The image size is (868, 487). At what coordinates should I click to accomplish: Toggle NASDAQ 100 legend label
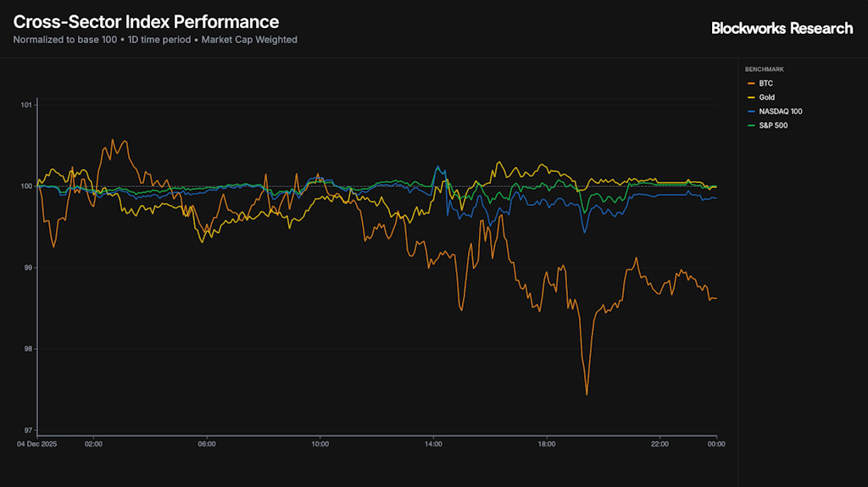(780, 111)
